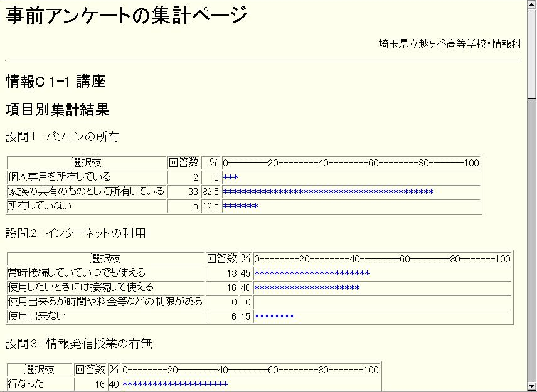Click the vertical scrollbar thumb
The height and width of the screenshot is (392, 537).
(531, 54)
